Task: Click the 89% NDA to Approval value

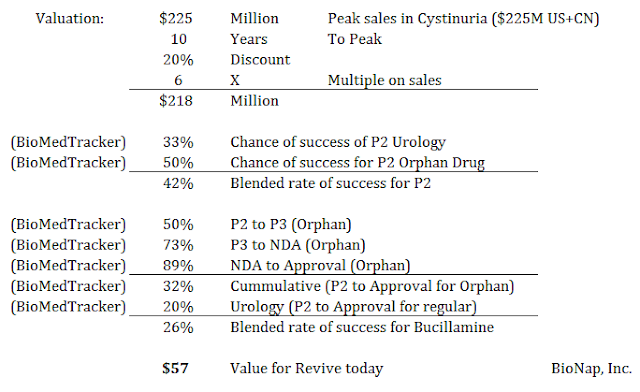Action: click(x=178, y=265)
